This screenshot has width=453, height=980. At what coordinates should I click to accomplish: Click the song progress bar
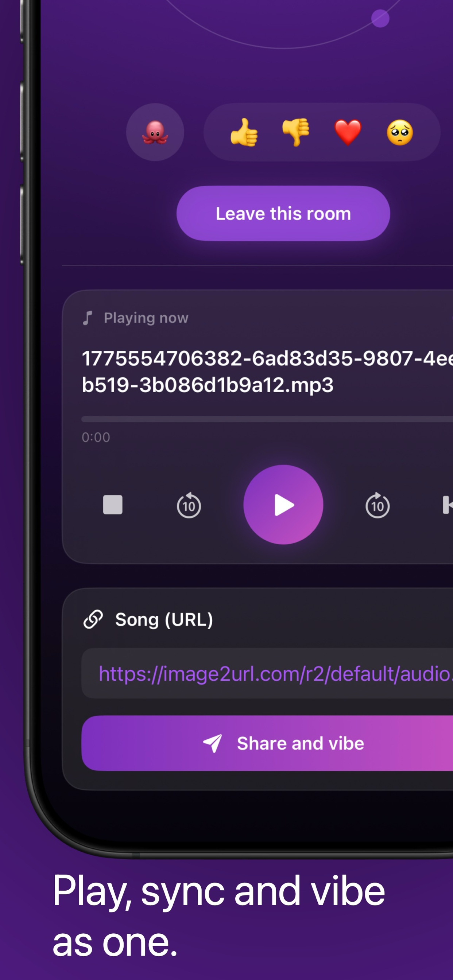(267, 419)
